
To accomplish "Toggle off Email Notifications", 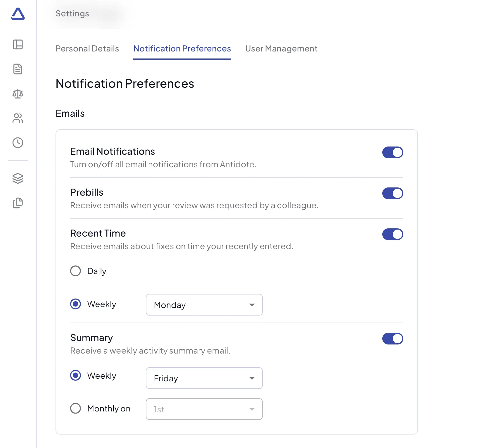I will pos(393,152).
